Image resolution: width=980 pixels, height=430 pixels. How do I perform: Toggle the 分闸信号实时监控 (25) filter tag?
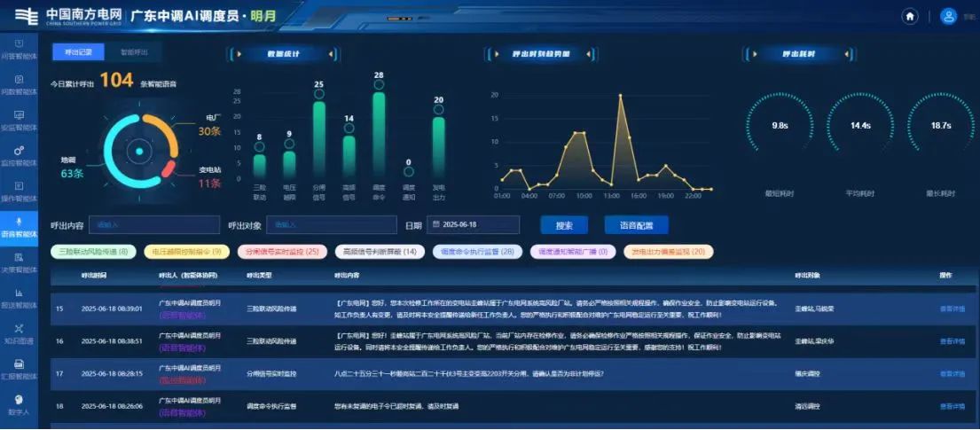282,252
